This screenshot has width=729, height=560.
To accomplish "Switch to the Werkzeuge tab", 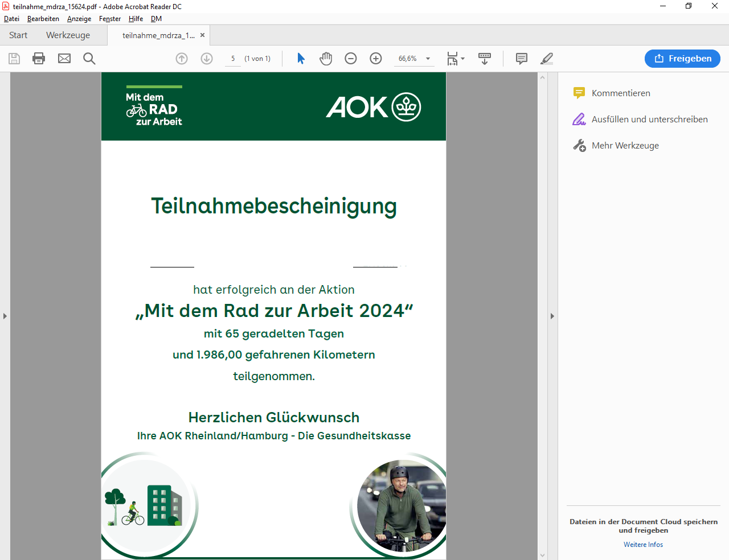I will [68, 35].
